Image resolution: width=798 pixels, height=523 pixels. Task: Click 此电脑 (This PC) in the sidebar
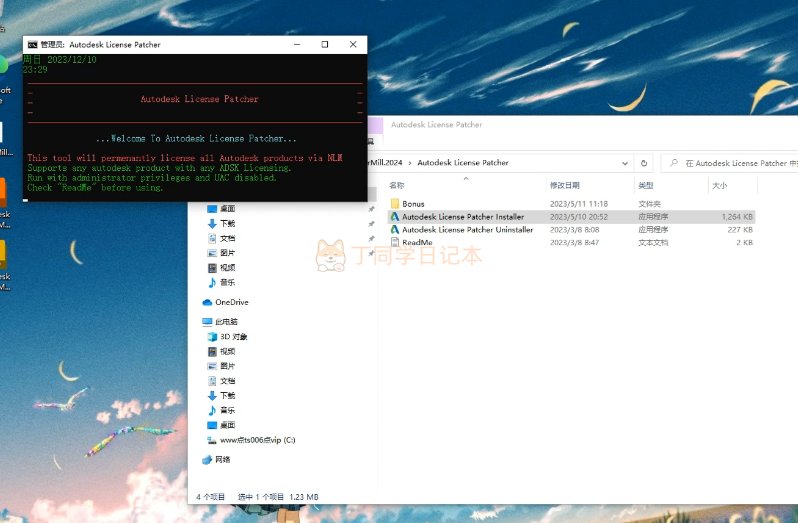(226, 322)
